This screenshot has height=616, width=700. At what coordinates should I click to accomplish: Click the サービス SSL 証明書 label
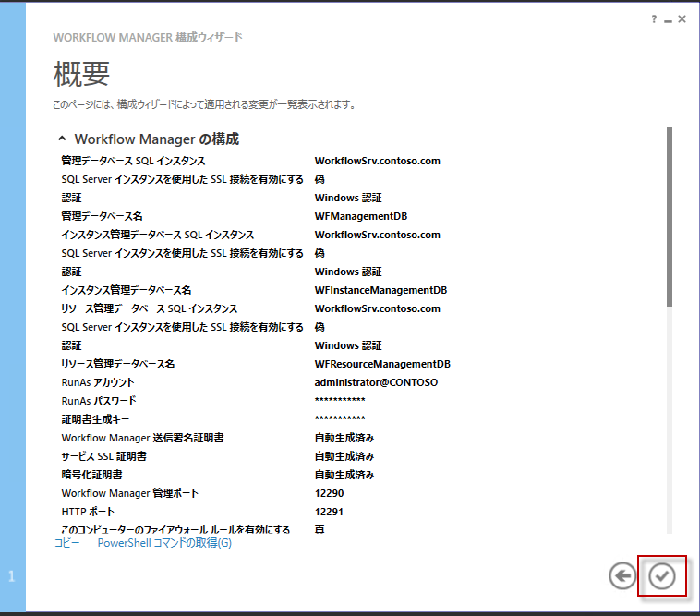pos(104,456)
